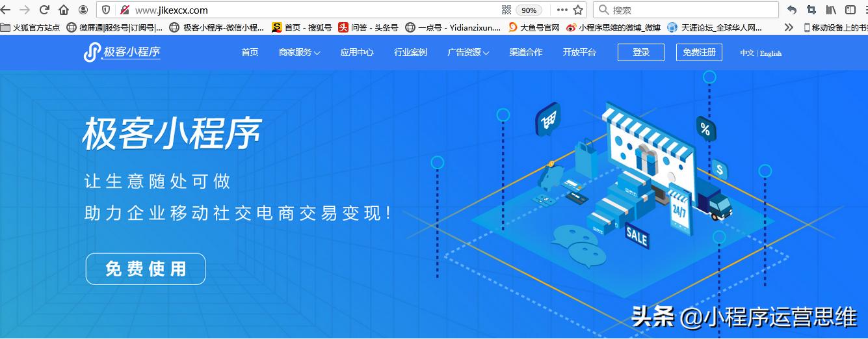Open the 火狐官方站点 bookmark folder
The width and height of the screenshot is (868, 339).
31,27
